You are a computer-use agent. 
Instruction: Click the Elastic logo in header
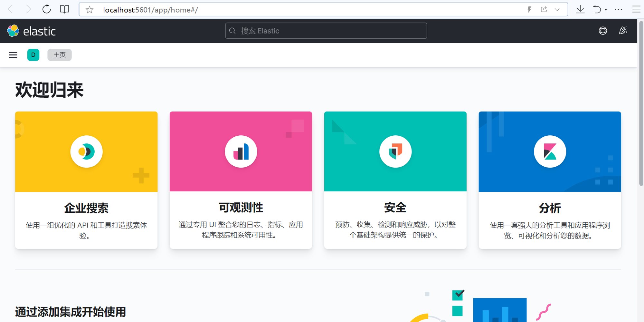click(31, 31)
